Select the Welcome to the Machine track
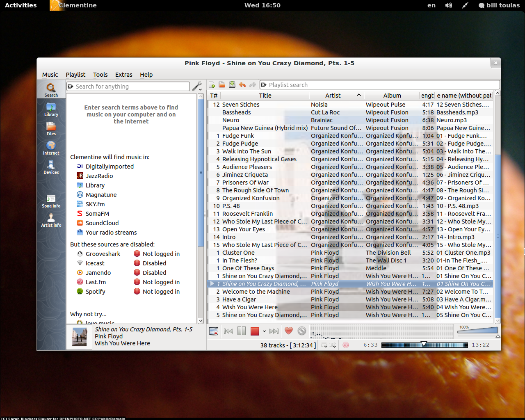 (350, 292)
